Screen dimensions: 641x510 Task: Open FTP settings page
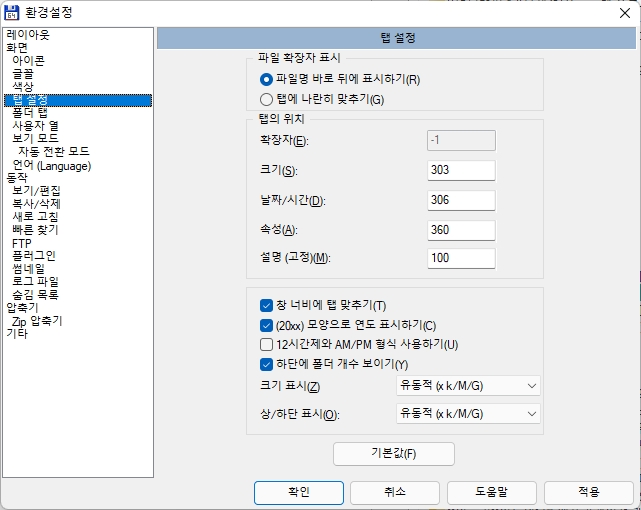tap(22, 244)
